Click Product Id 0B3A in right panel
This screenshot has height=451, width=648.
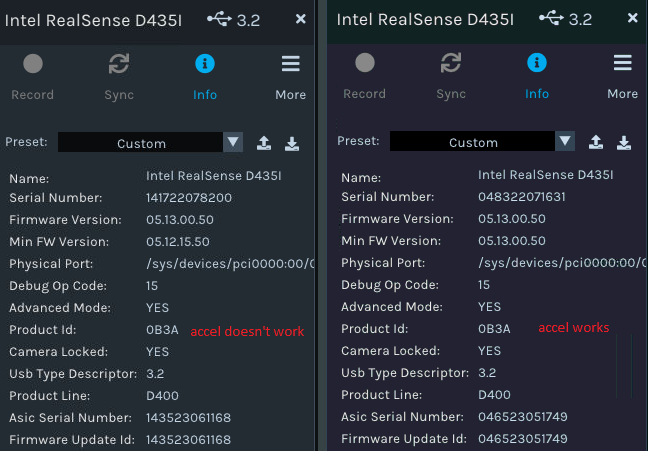pos(494,329)
